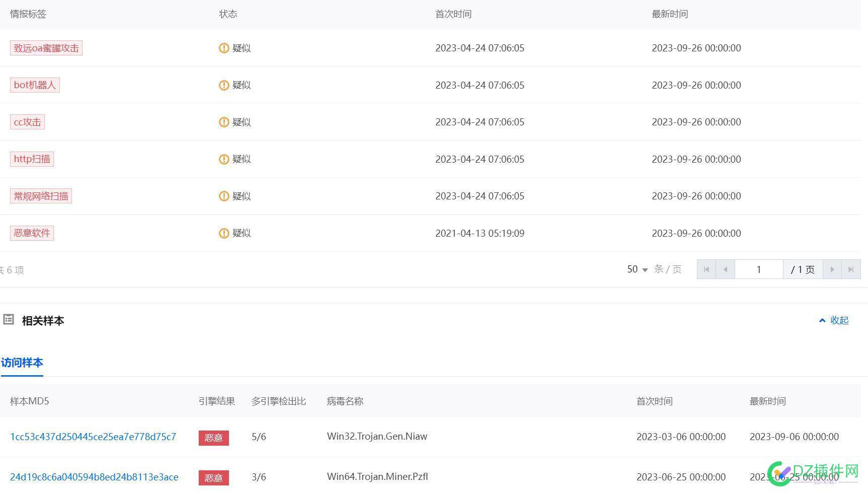The width and height of the screenshot is (868, 494).
Task: Click the warning icon in bot机器人 row
Action: pyautogui.click(x=224, y=85)
